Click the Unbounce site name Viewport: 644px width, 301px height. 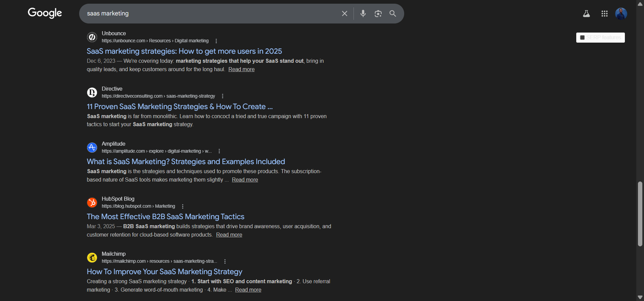(x=114, y=34)
